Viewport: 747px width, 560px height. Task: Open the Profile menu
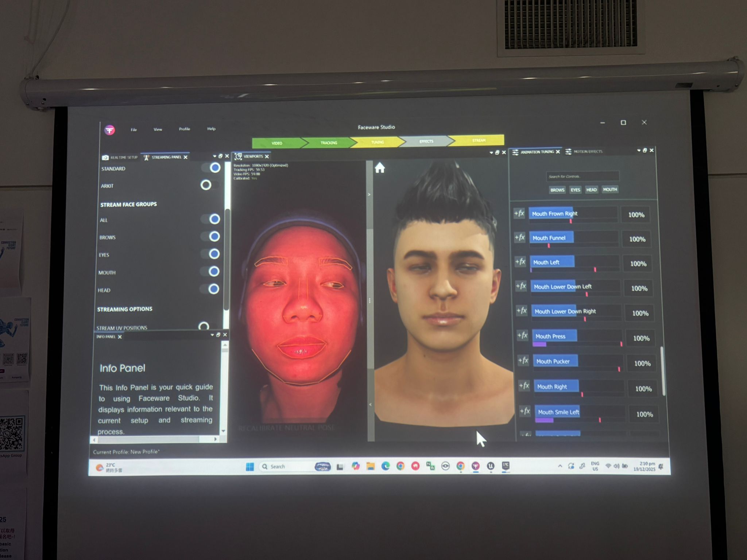(x=184, y=129)
